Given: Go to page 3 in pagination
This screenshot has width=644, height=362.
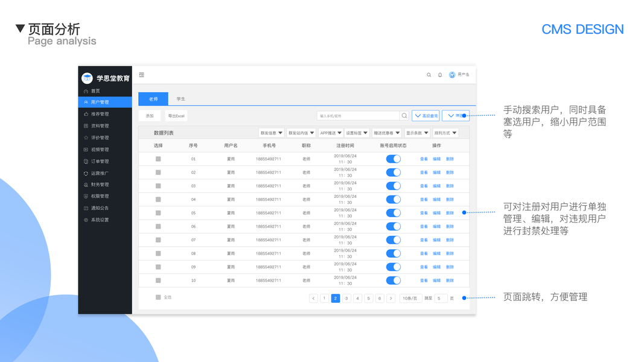Looking at the screenshot, I should point(346,299).
